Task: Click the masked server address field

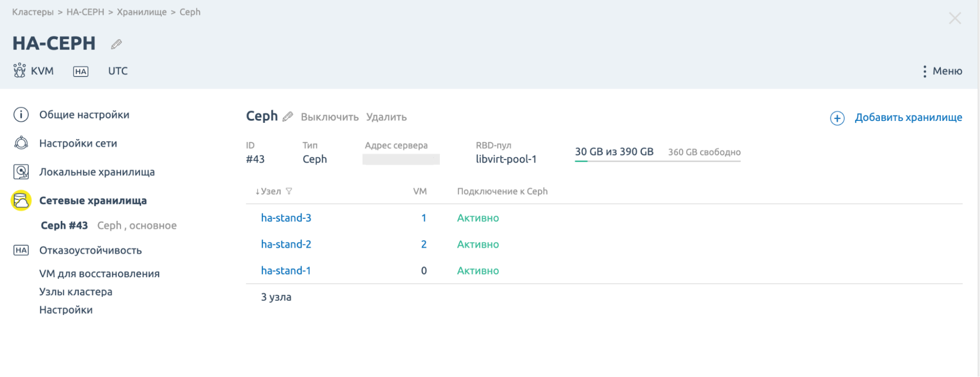Action: click(401, 159)
